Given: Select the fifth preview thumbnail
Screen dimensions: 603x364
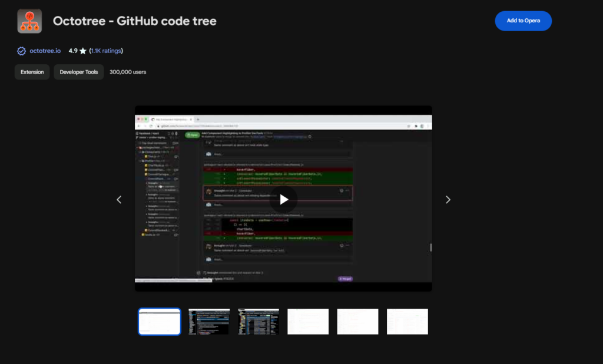Looking at the screenshot, I should (357, 322).
